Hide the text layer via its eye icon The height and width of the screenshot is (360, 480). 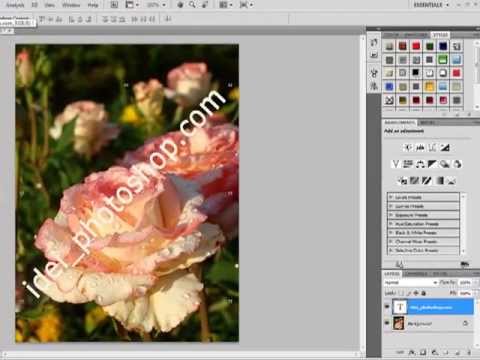coord(387,307)
